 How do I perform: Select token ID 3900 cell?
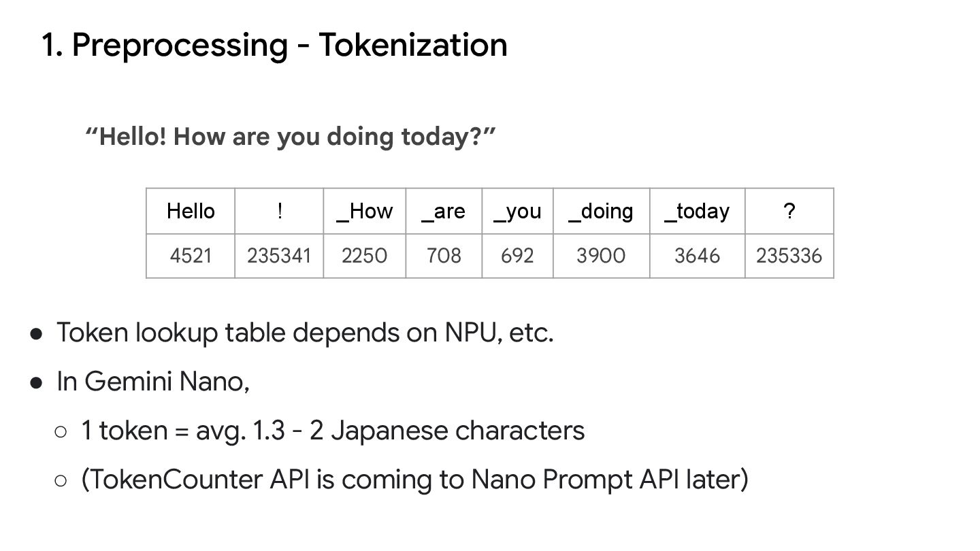[x=601, y=256]
